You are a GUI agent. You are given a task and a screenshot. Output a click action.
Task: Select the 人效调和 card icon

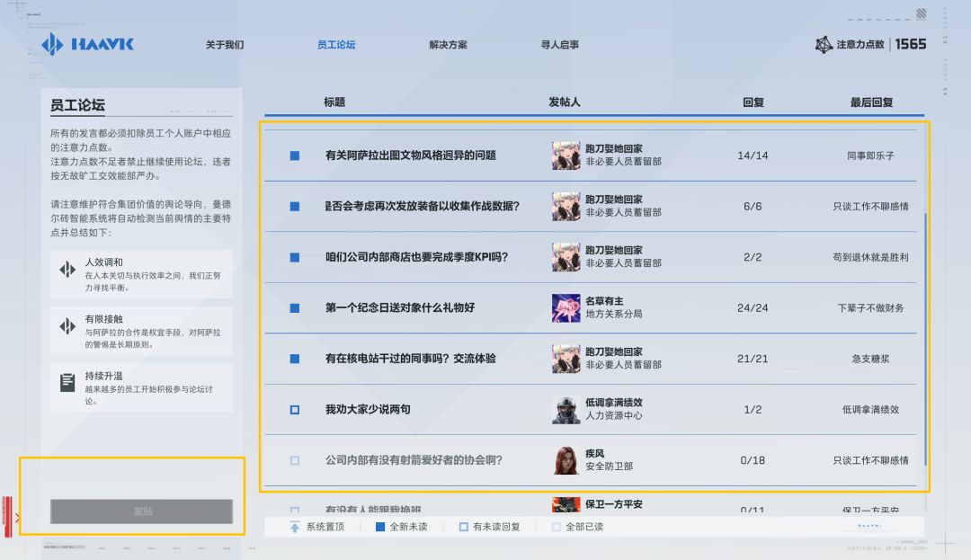click(67, 269)
